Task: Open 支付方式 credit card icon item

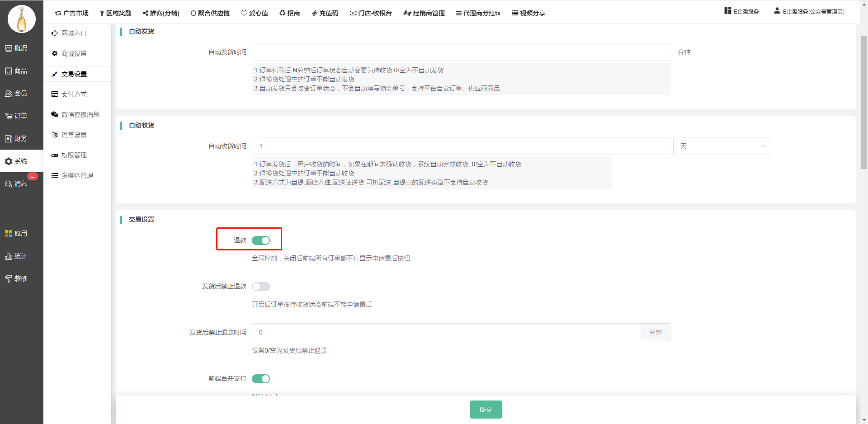Action: point(69,94)
